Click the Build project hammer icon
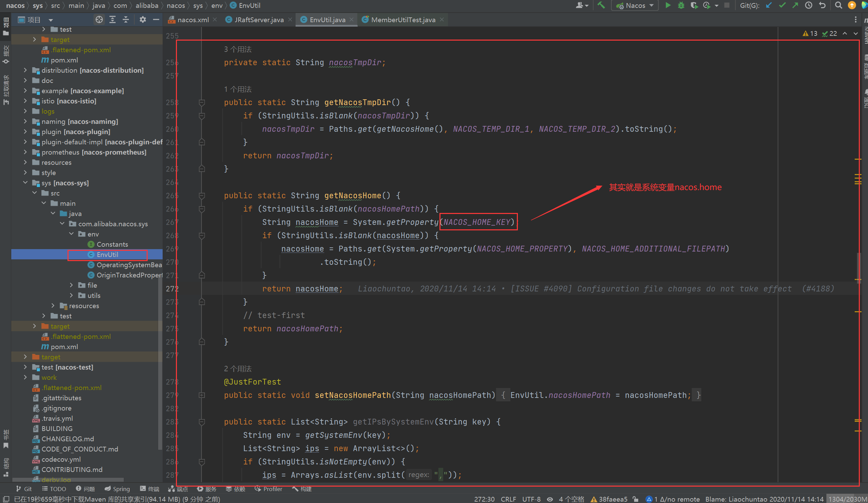This screenshot has width=868, height=503. 601,5
